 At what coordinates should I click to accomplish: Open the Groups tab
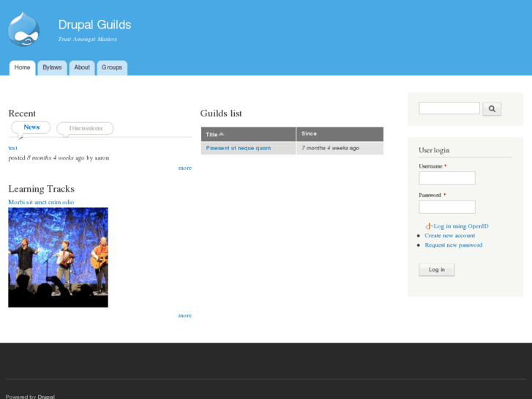tap(112, 67)
